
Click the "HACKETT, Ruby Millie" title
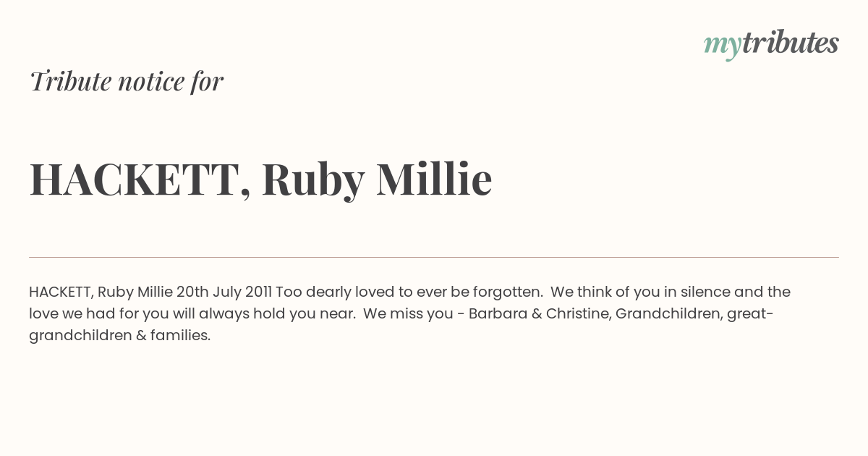click(x=260, y=180)
